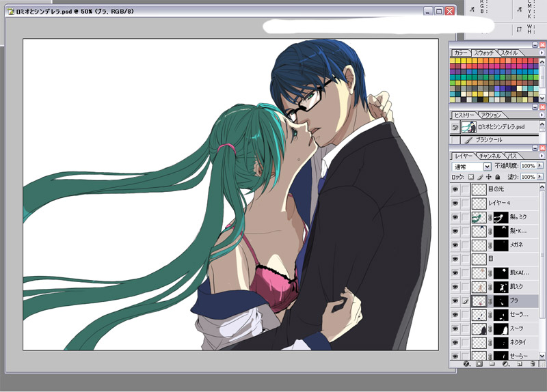Click the link box of 目の光 layer
Screen dimensions: 547x392
point(466,189)
